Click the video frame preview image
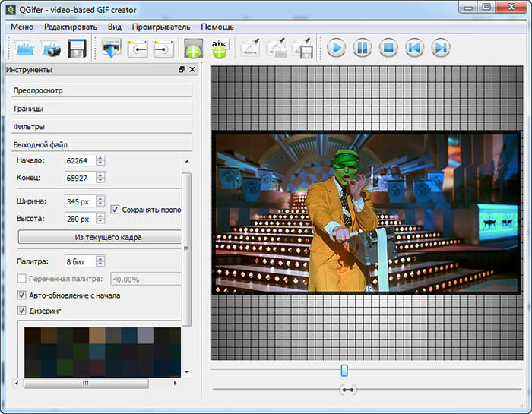Screen dimensions: 532x414 [366, 213]
